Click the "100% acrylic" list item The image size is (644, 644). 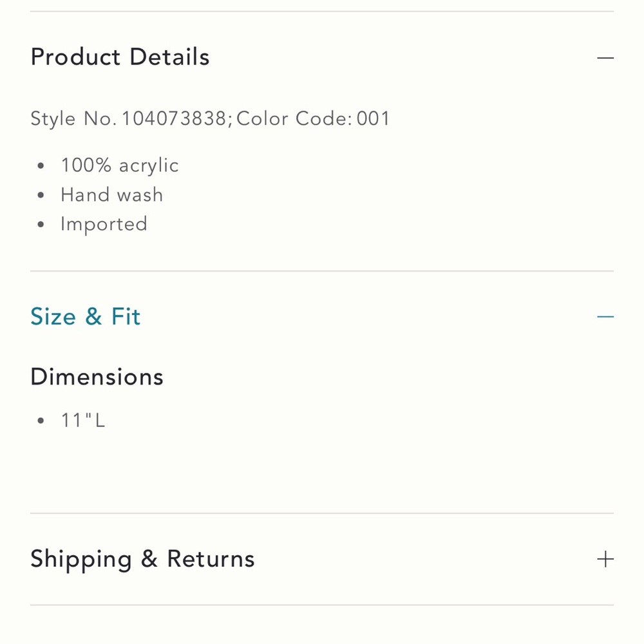click(120, 166)
